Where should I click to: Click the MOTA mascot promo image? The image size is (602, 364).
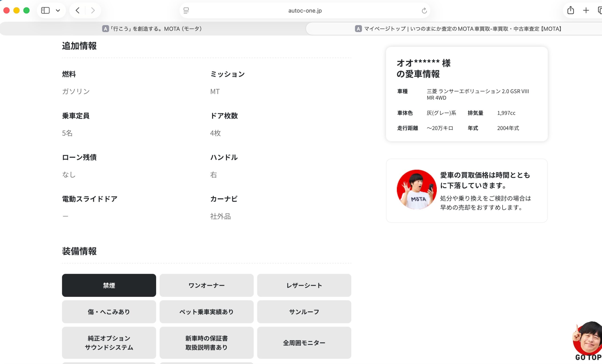pos(416,189)
